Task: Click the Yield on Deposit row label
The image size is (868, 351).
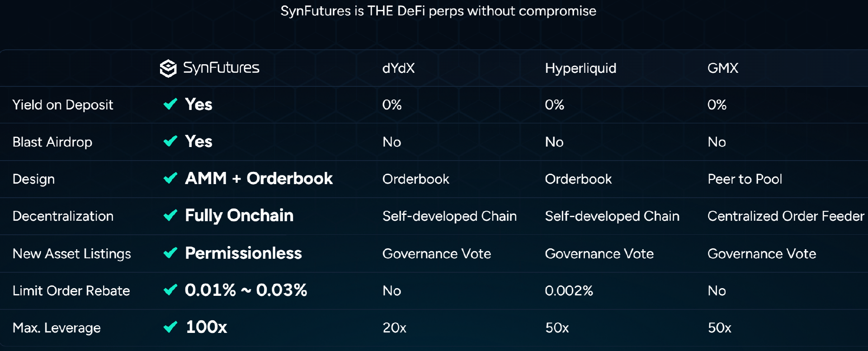Action: click(x=63, y=105)
